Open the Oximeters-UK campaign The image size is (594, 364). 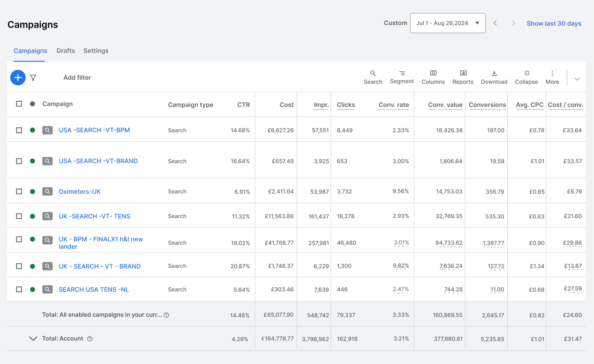point(80,192)
